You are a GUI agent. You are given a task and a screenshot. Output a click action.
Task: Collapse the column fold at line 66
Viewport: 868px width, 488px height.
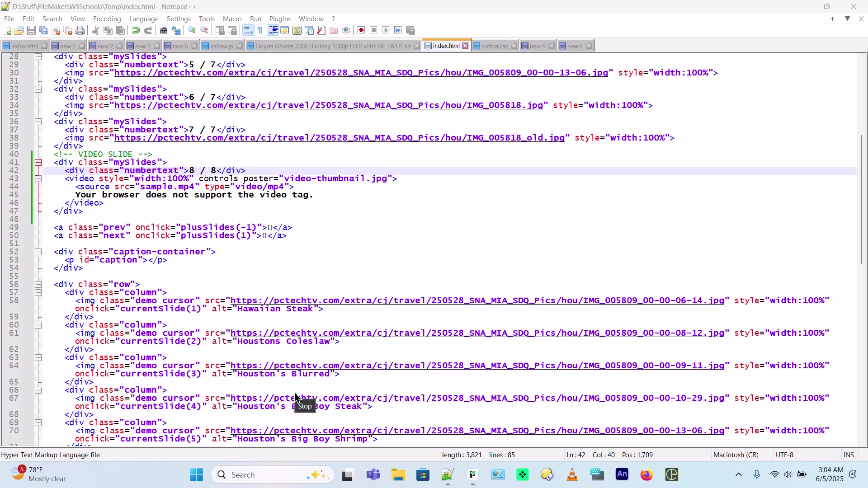(x=38, y=390)
